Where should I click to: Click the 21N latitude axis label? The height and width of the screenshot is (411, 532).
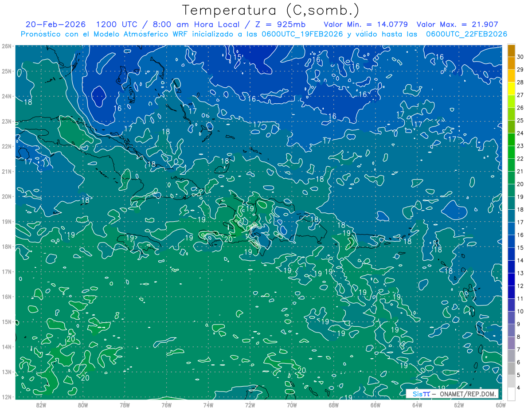point(6,171)
